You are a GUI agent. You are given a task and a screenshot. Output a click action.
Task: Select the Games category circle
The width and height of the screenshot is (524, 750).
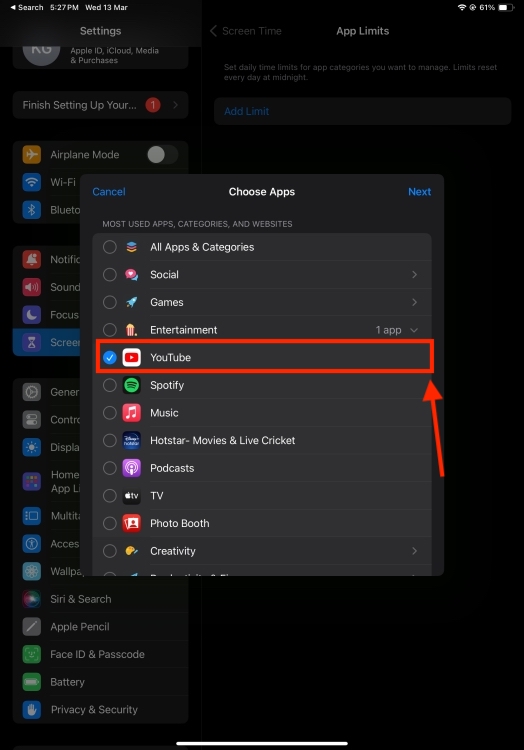[109, 302]
